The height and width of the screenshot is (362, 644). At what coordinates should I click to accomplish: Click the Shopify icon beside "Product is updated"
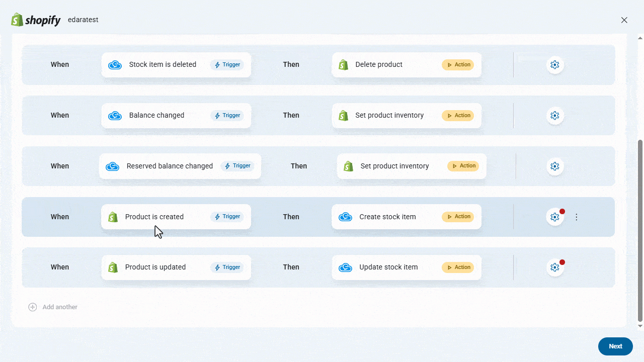[112, 267]
